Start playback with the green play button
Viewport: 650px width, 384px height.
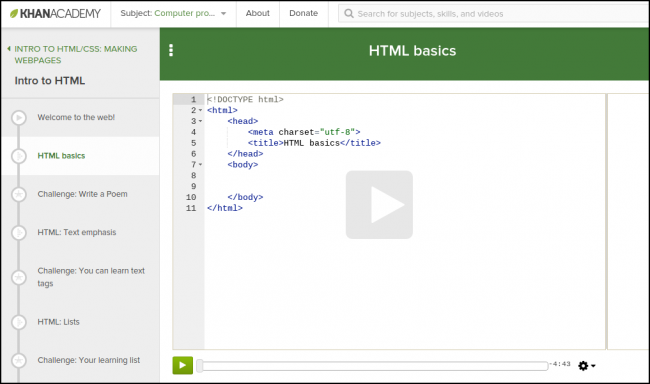(x=182, y=365)
